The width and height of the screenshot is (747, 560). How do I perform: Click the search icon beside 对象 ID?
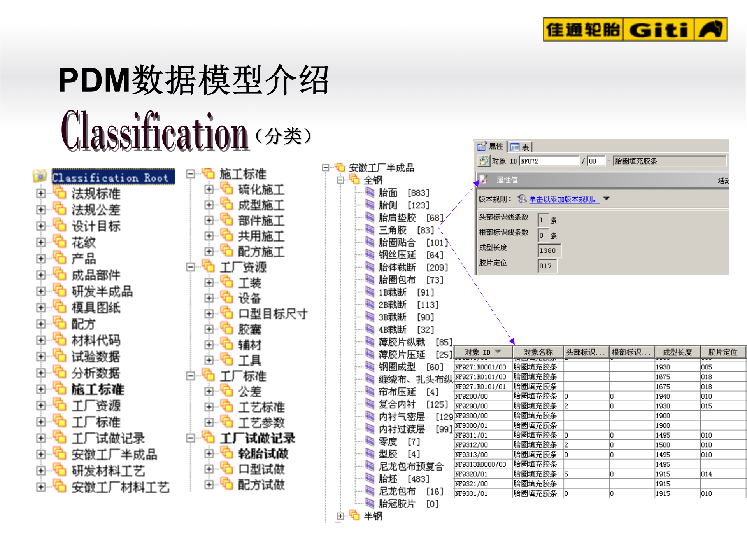coord(484,161)
